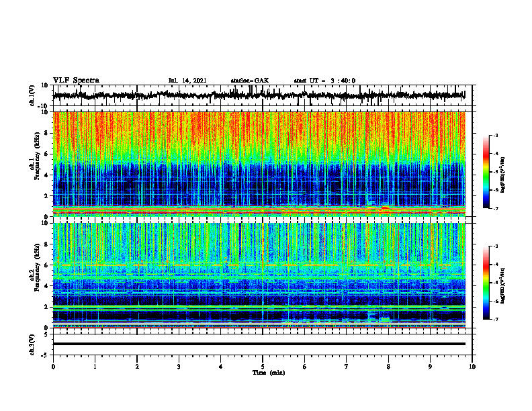Click the "1" minute tick label on the time axis
532x411 pixels.
coord(95,367)
